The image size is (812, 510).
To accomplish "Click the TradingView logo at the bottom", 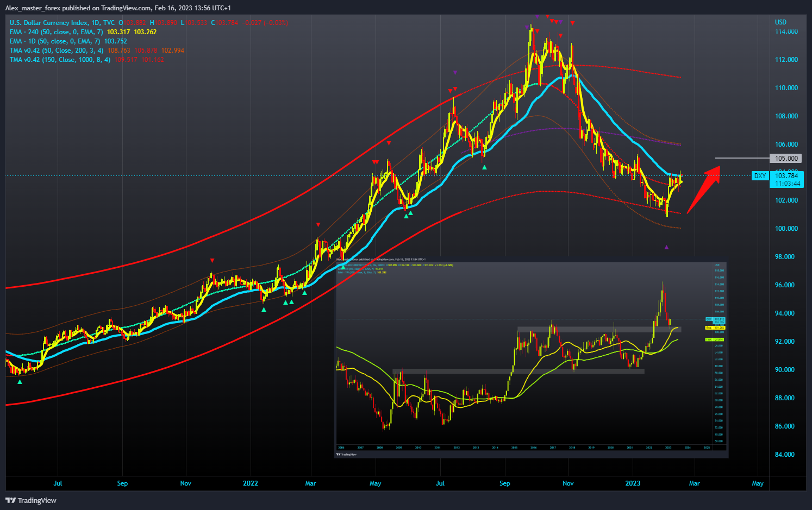I will [31, 500].
